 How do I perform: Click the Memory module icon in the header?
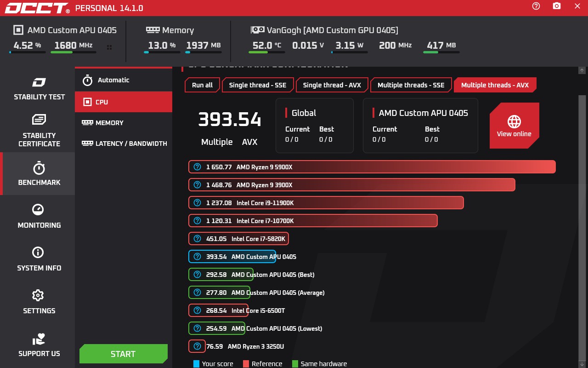(153, 30)
